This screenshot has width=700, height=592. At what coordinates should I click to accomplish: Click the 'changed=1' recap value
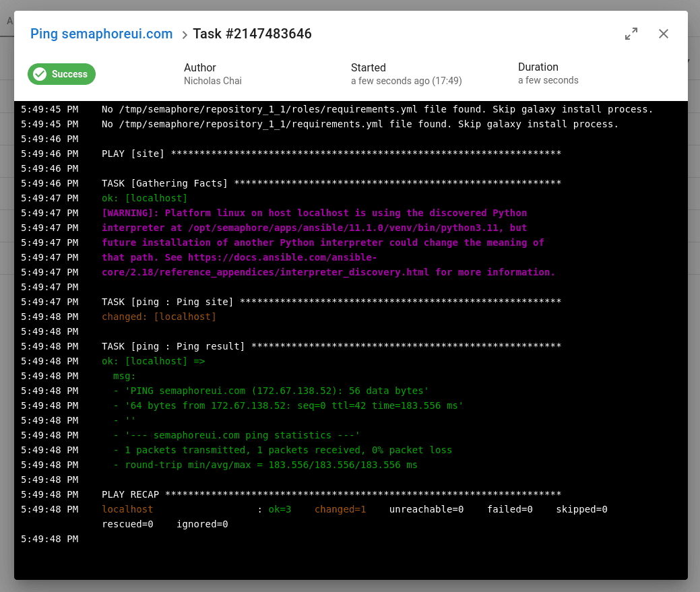(340, 509)
